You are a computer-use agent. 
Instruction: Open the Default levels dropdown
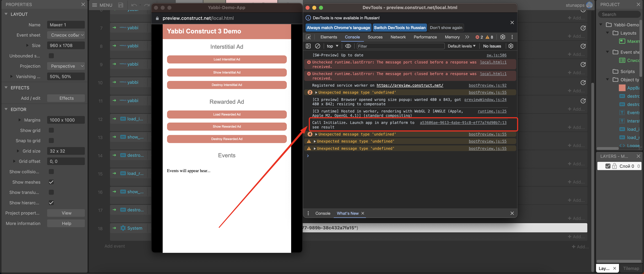(461, 46)
